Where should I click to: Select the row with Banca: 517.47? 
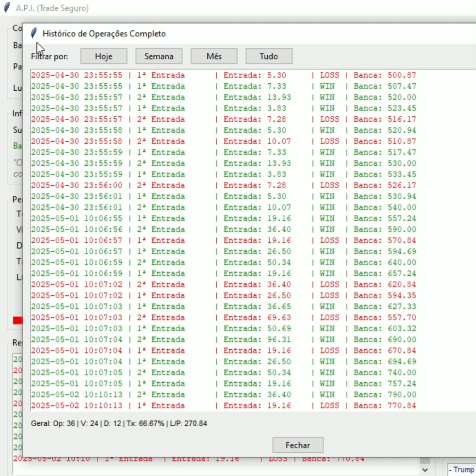[223, 152]
